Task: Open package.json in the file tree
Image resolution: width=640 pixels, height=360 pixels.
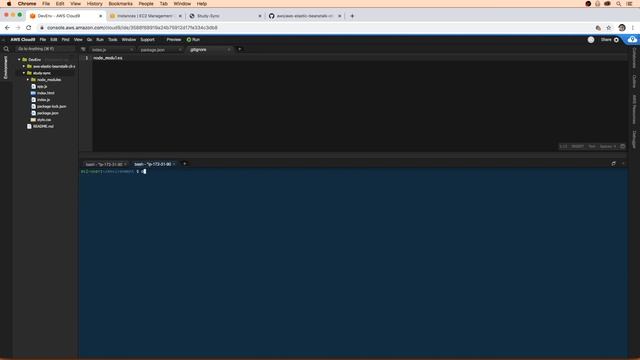Action: point(48,113)
